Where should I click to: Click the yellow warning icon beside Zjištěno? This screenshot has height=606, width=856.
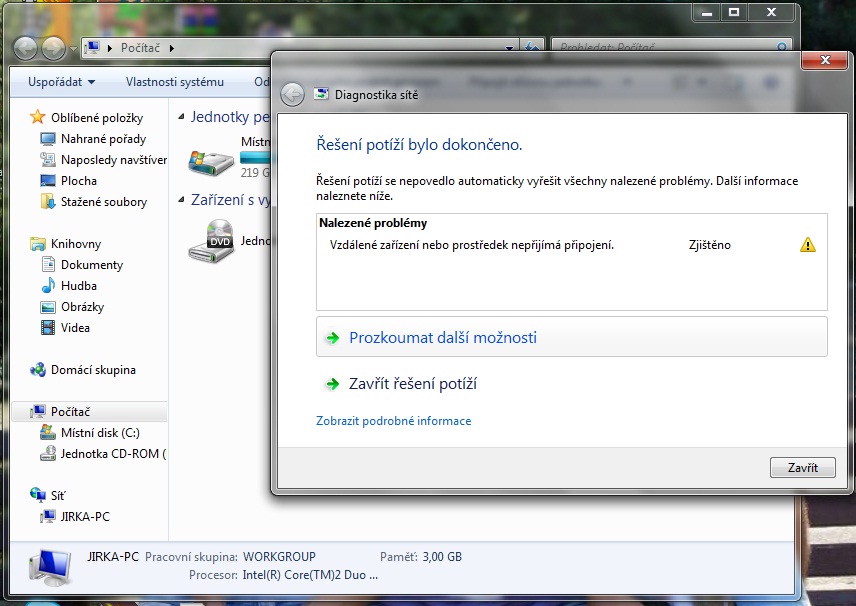[x=807, y=245]
